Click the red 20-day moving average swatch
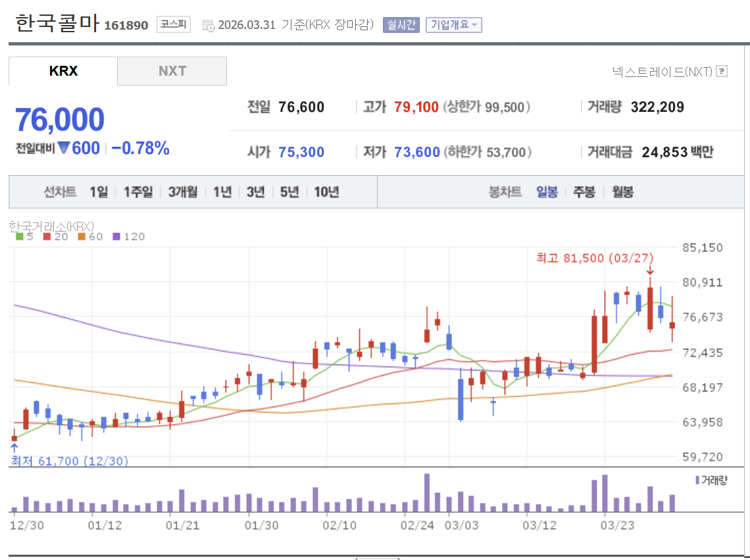Image resolution: width=750 pixels, height=560 pixels. click(x=47, y=236)
